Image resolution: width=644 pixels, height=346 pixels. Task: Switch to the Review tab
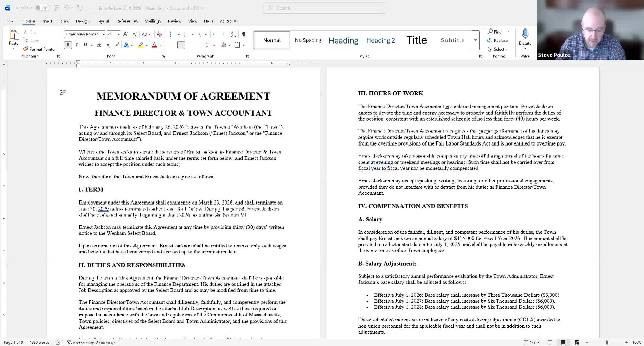coord(174,21)
